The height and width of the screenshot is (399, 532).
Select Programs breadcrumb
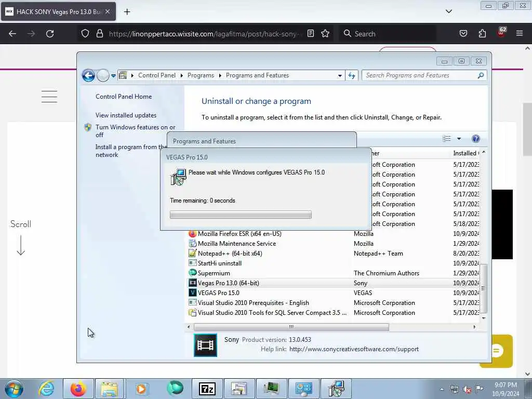(201, 75)
